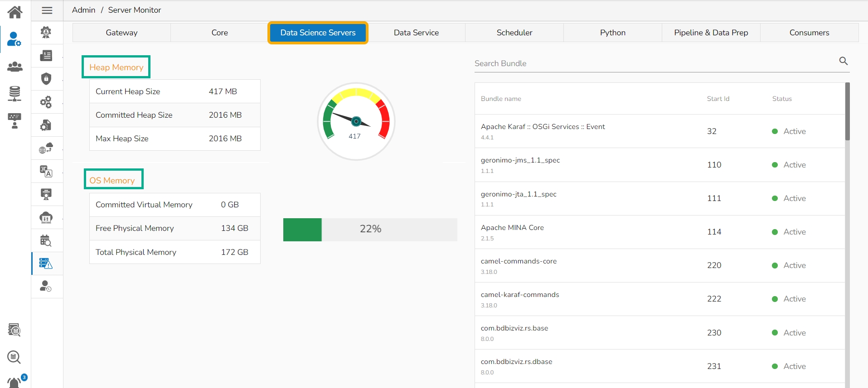868x388 pixels.
Task: Open the hamburger menu
Action: pos(47,10)
